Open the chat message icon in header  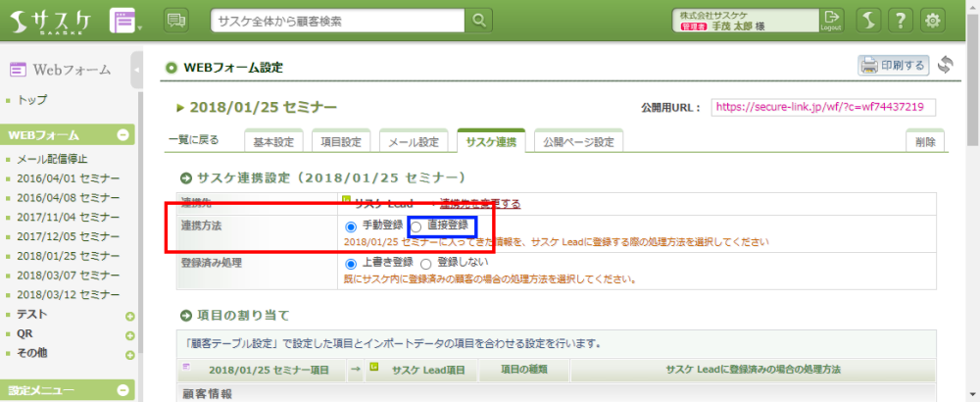[x=176, y=20]
